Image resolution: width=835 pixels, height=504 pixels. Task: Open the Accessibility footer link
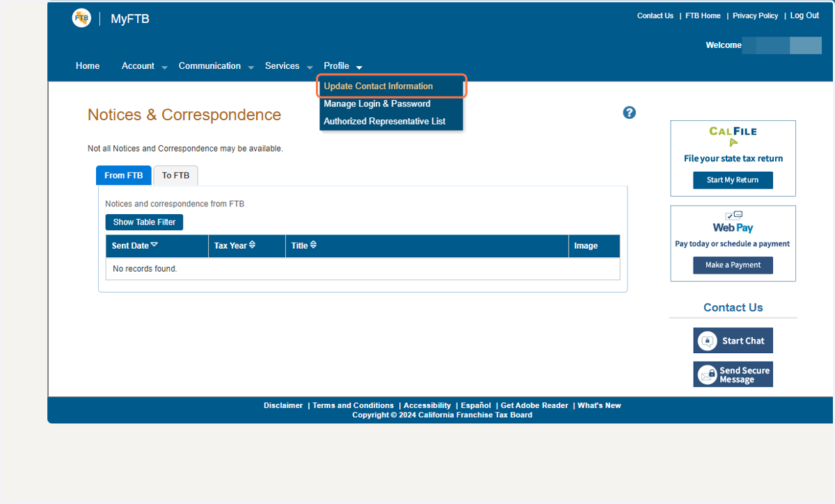coord(427,405)
